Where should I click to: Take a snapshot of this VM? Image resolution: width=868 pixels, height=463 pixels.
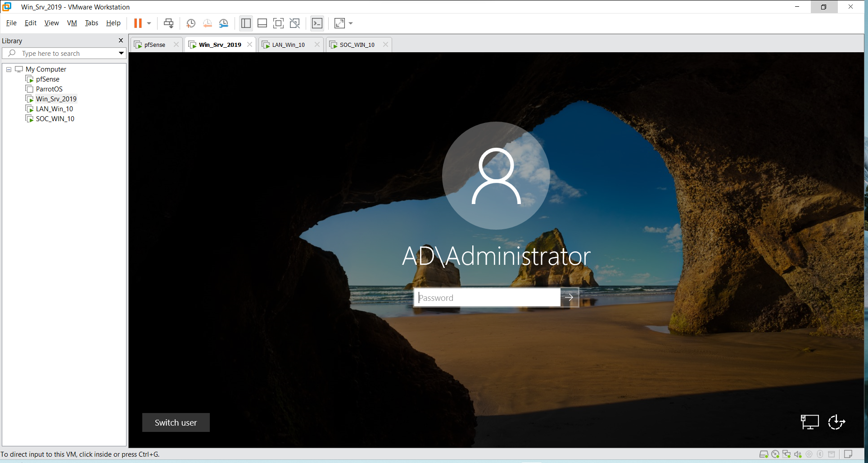[x=191, y=23]
